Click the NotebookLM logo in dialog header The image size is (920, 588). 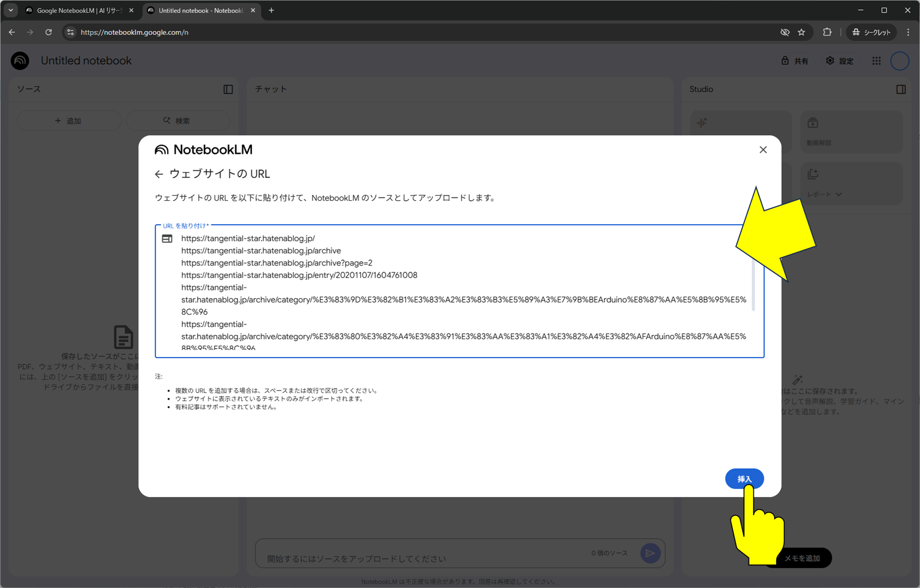[x=203, y=150]
